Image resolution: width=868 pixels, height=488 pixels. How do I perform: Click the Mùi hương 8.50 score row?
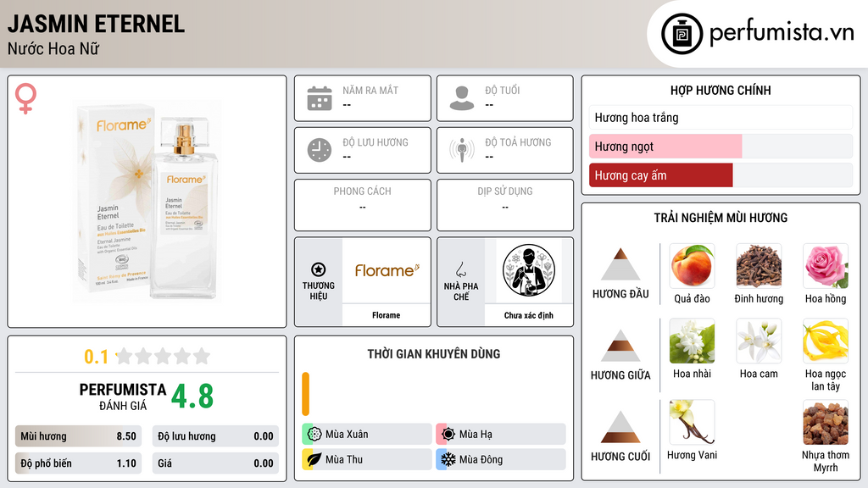[x=78, y=436]
